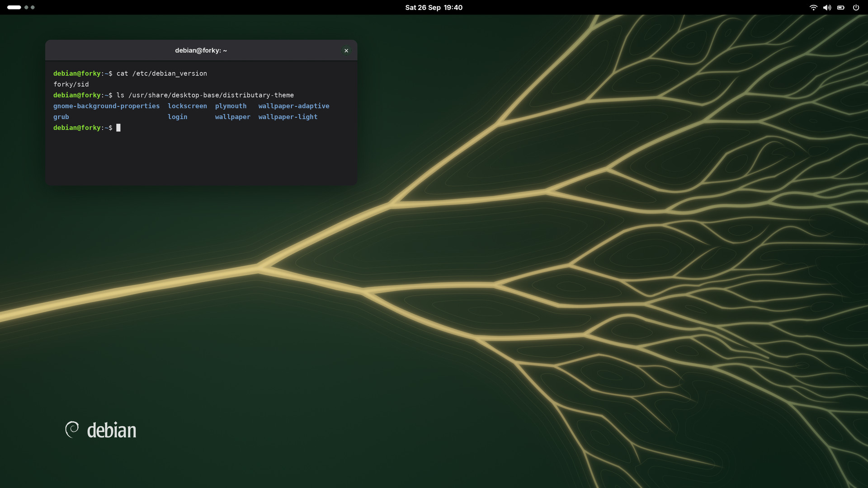The image size is (868, 488).
Task: Click the ls /usr/share/desktop-base/distributary-theme command
Action: [x=205, y=95]
